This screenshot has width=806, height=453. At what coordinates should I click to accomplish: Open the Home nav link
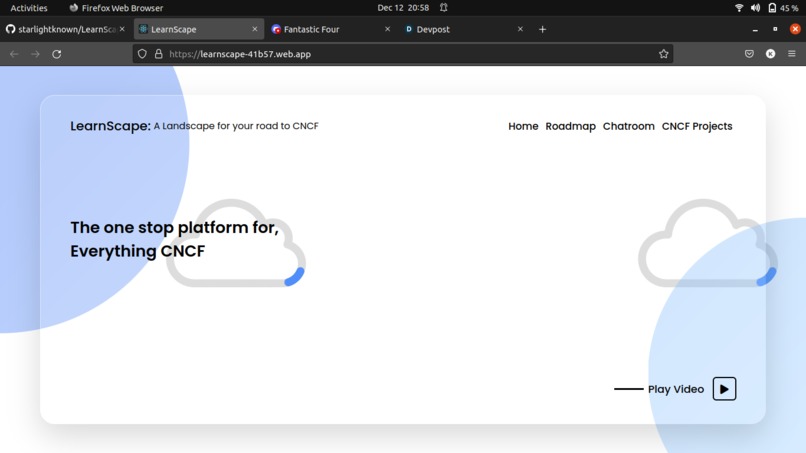pos(523,126)
